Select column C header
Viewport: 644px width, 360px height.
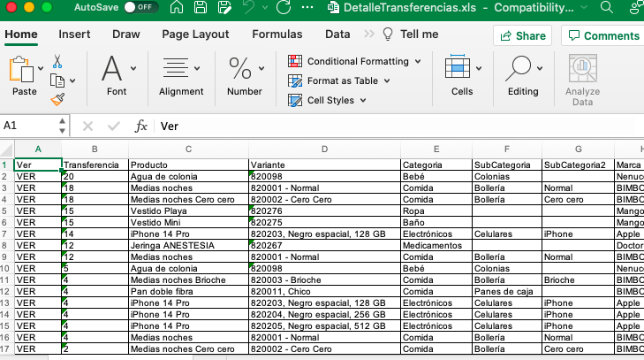click(x=188, y=149)
